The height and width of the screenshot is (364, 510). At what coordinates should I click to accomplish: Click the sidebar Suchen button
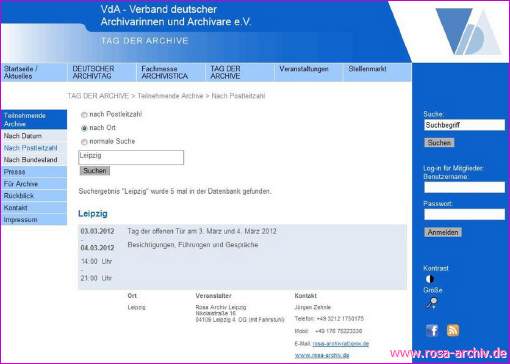[439, 143]
